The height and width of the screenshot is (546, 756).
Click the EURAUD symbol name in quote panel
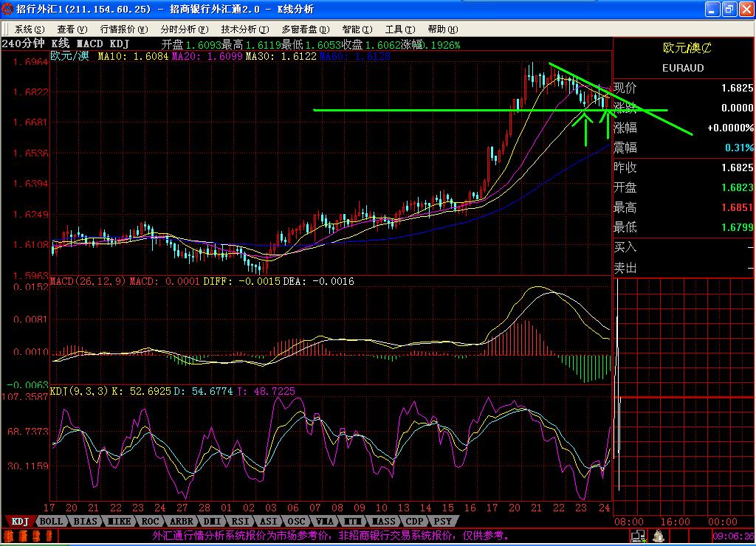point(683,68)
